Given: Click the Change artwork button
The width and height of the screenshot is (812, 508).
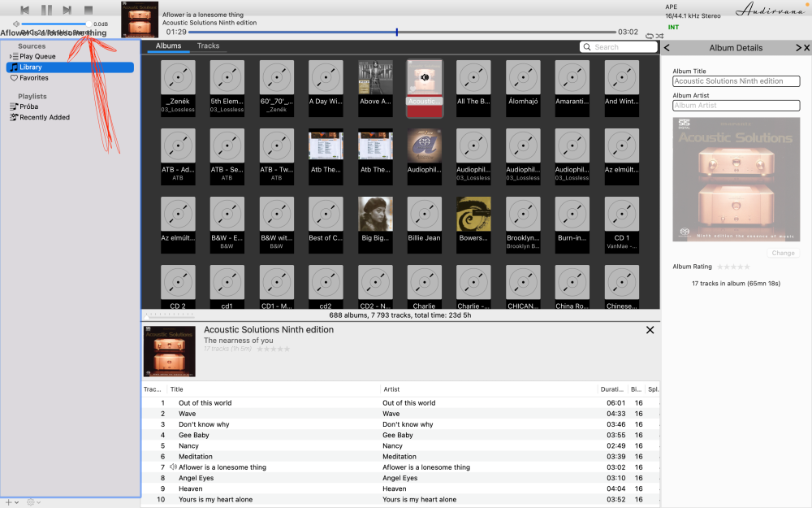Looking at the screenshot, I should (783, 253).
